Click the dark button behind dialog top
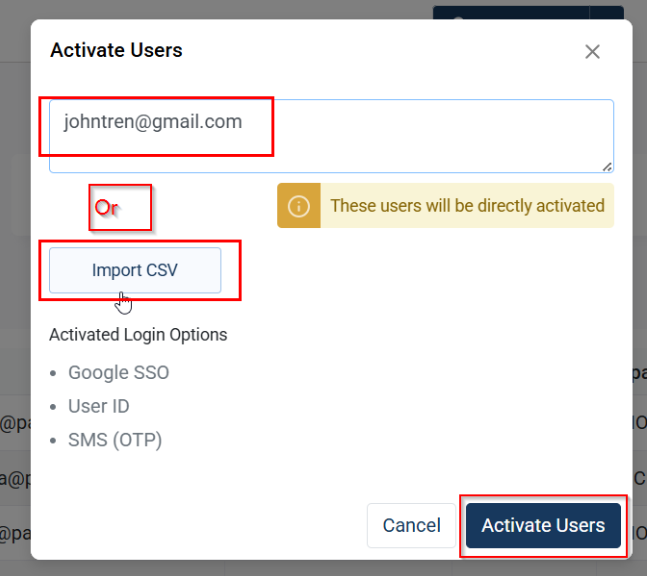The width and height of the screenshot is (647, 576). pos(510,12)
